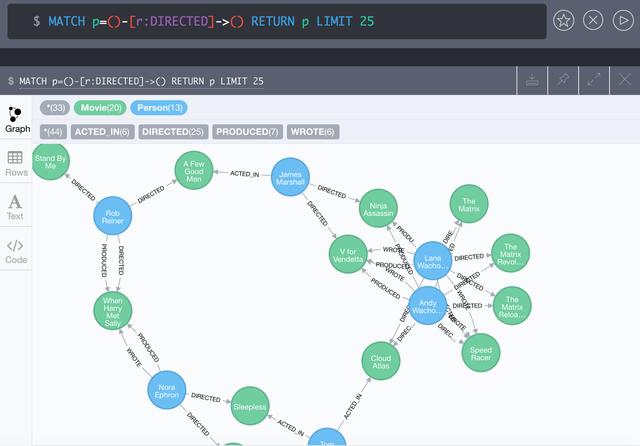Click the Rob Reiner person node
The height and width of the screenshot is (446, 640).
coord(113,216)
